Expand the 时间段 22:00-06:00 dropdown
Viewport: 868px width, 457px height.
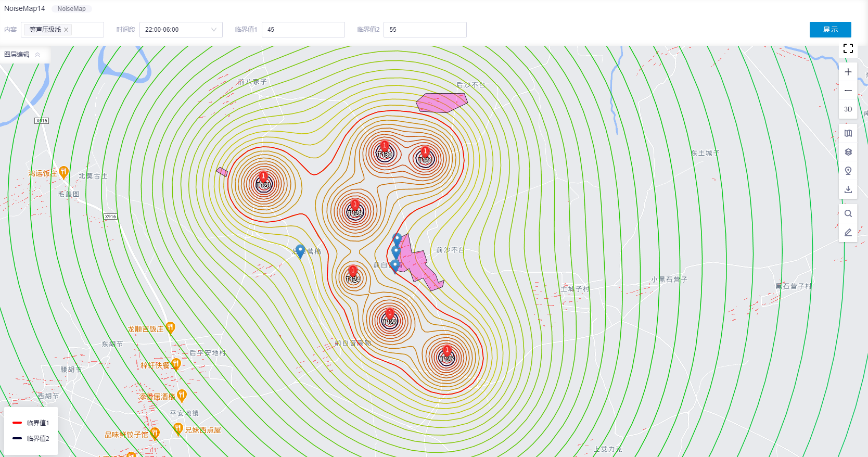pos(181,30)
